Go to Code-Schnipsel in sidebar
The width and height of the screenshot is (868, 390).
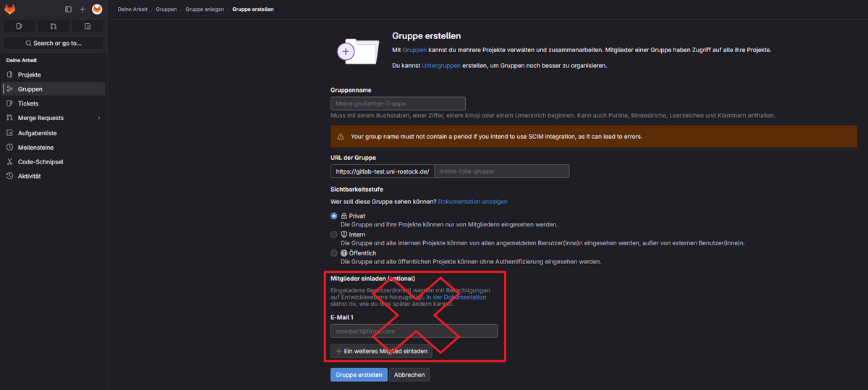[x=41, y=161]
